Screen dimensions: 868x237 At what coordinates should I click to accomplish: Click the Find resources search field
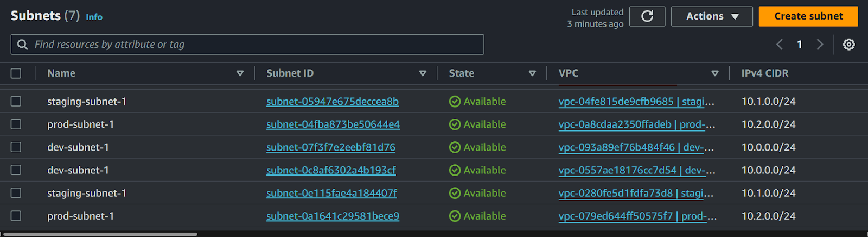pyautogui.click(x=247, y=45)
